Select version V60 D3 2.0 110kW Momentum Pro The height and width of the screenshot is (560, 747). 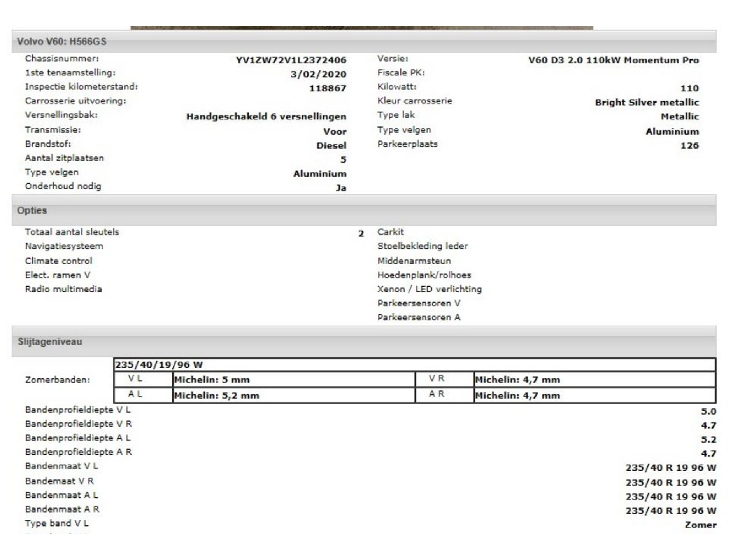point(614,60)
